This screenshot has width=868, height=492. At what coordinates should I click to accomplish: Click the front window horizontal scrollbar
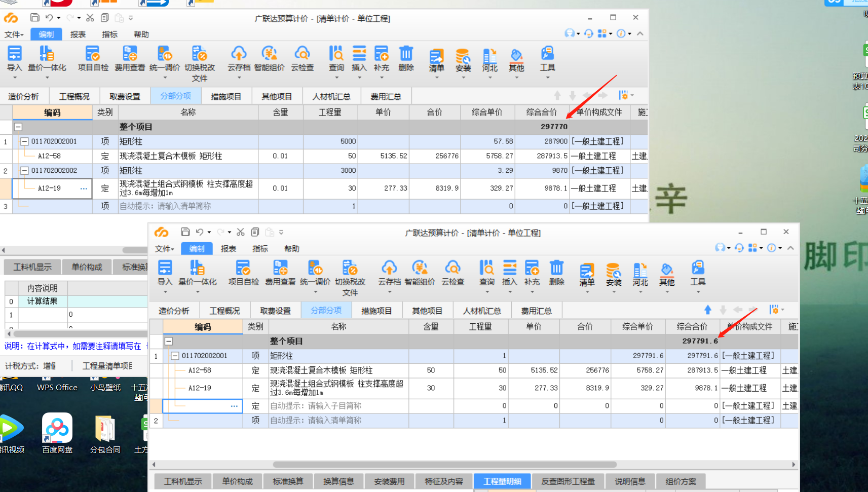[444, 464]
